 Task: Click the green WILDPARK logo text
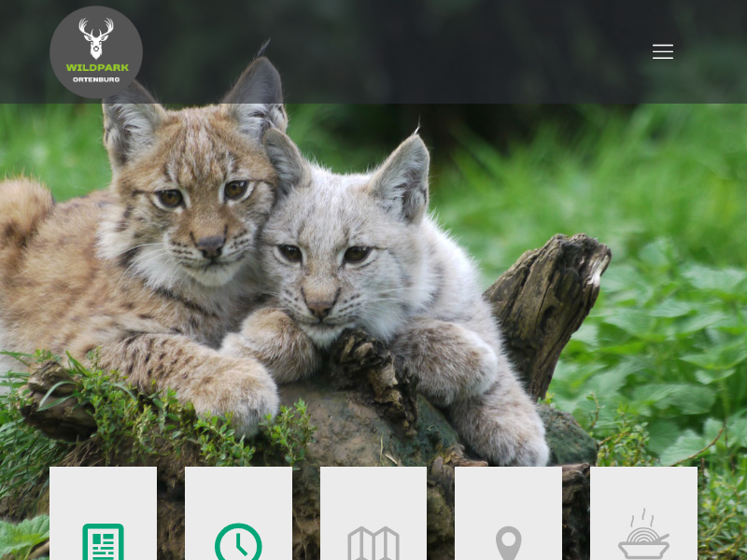pos(96,67)
